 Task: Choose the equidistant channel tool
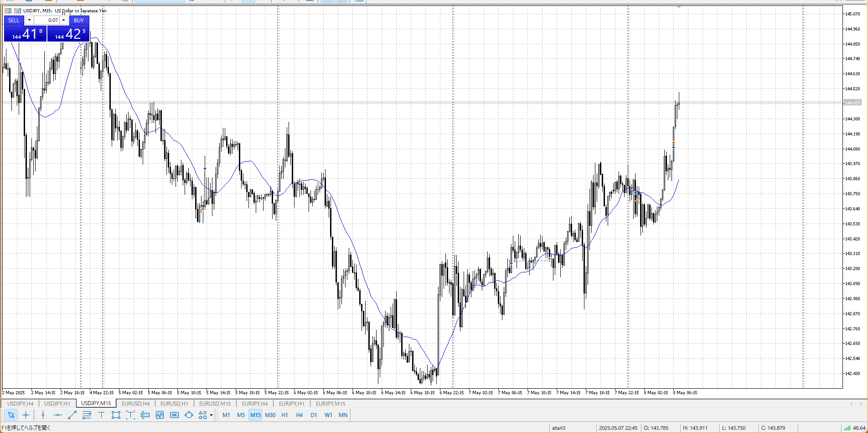pos(87,415)
